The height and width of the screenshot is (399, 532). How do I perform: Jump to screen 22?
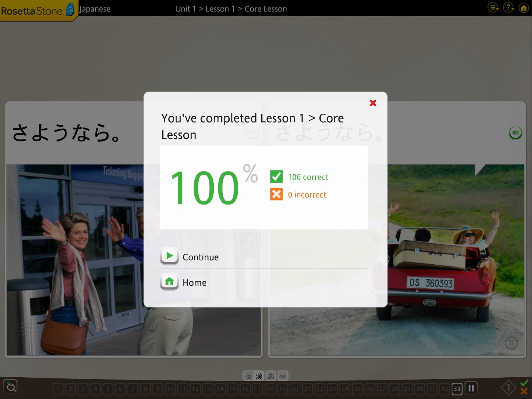(x=320, y=389)
